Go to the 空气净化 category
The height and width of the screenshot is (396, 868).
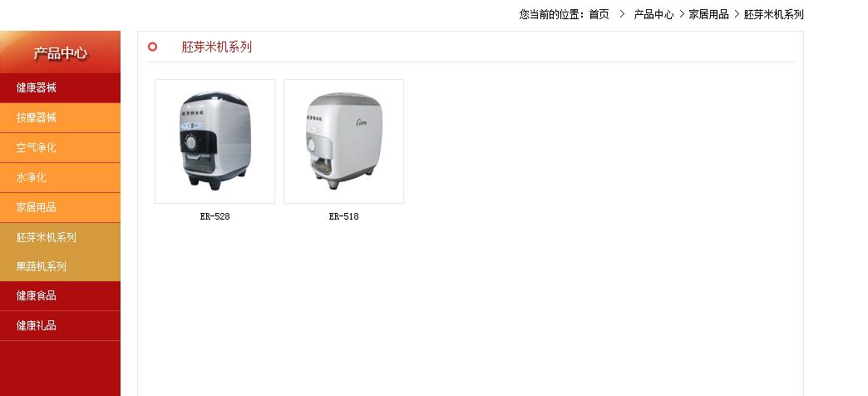60,147
